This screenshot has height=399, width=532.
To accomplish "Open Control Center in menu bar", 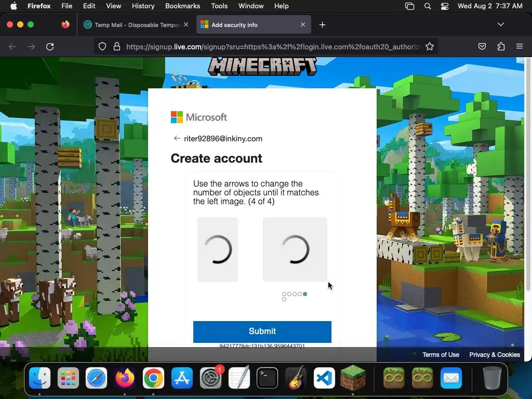I will (x=445, y=6).
